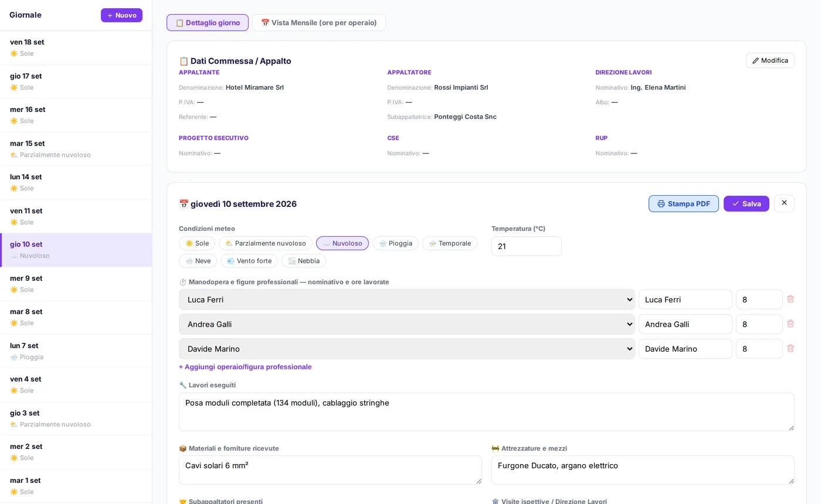Choose Pioggia weather condition
Screen dimensions: 821x504
[x=395, y=243]
